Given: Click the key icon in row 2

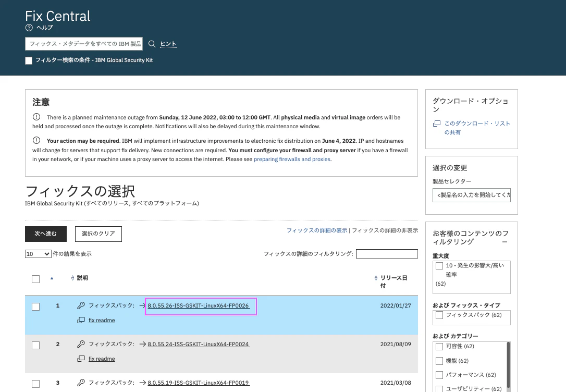Looking at the screenshot, I should [x=81, y=344].
